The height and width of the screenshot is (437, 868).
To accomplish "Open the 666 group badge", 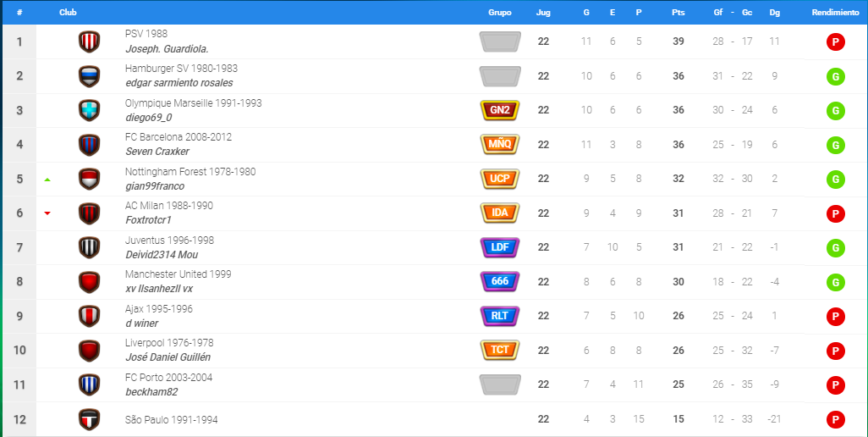I will pos(500,281).
